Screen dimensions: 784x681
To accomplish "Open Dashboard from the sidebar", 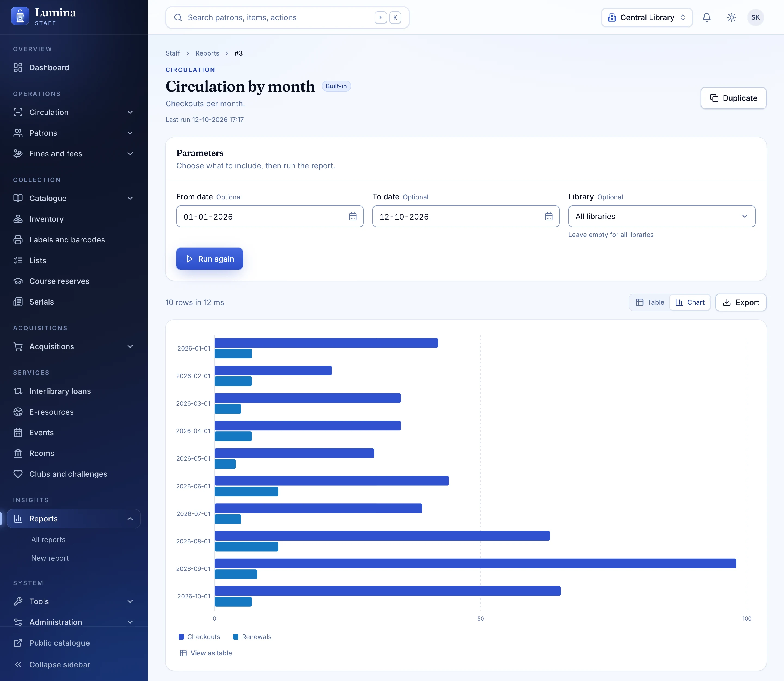I will tap(74, 68).
